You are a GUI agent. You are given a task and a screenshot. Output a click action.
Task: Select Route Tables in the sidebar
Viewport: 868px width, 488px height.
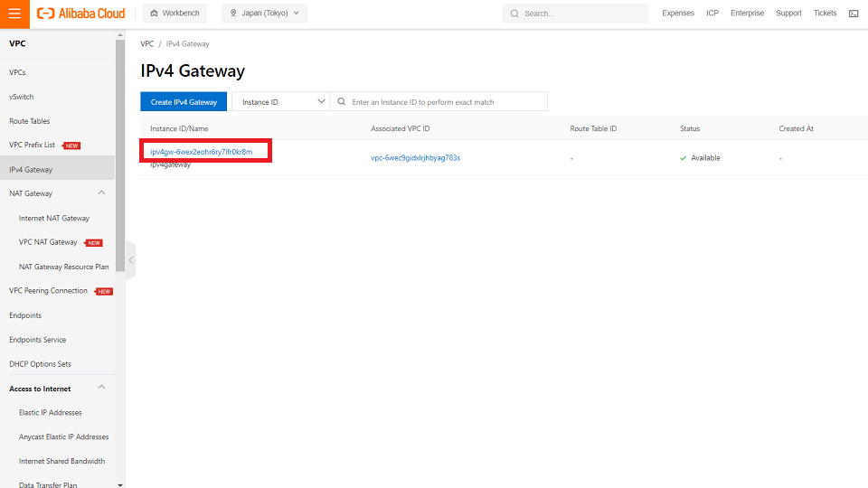pos(29,121)
